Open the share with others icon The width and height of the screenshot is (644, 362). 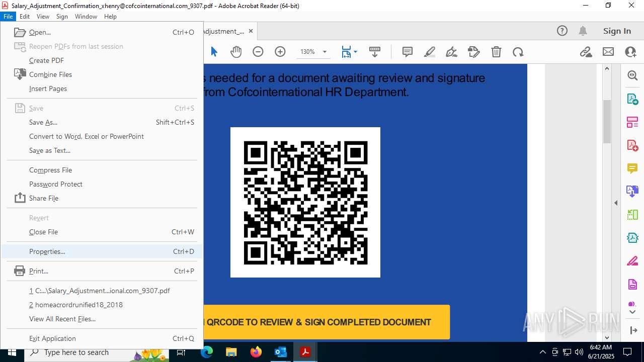click(x=630, y=52)
